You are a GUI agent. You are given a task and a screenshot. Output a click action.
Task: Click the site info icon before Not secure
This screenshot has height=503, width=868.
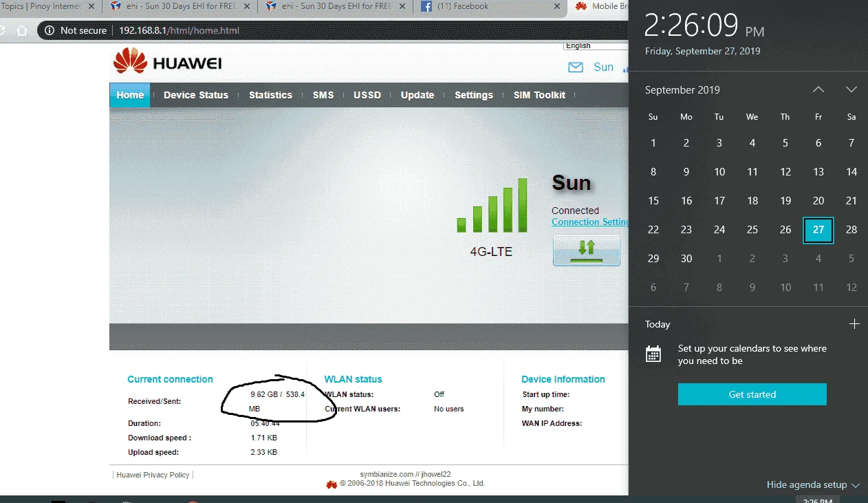click(50, 30)
